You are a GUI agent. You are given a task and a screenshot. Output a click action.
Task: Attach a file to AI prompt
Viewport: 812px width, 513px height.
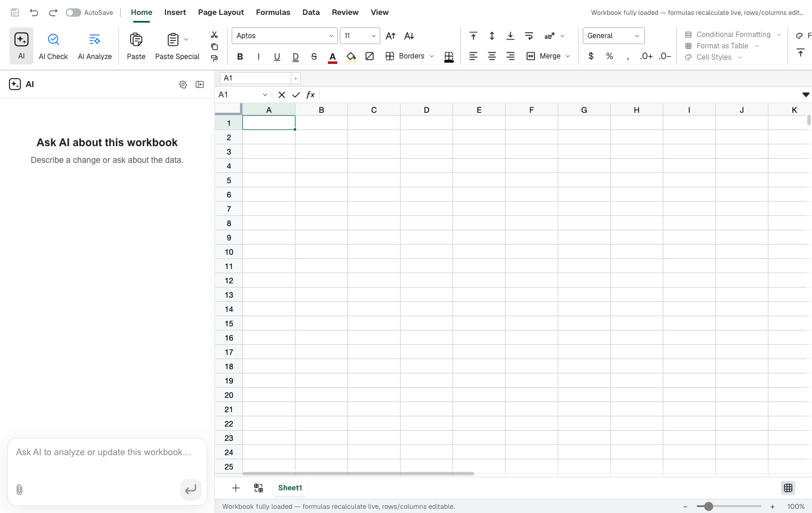19,490
